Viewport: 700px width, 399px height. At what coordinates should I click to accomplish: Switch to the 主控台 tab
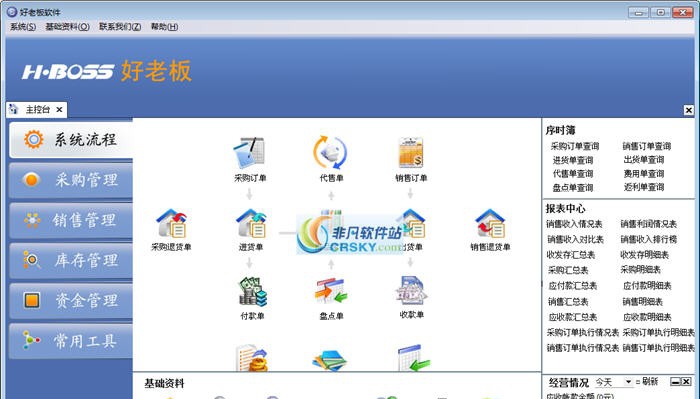click(38, 109)
